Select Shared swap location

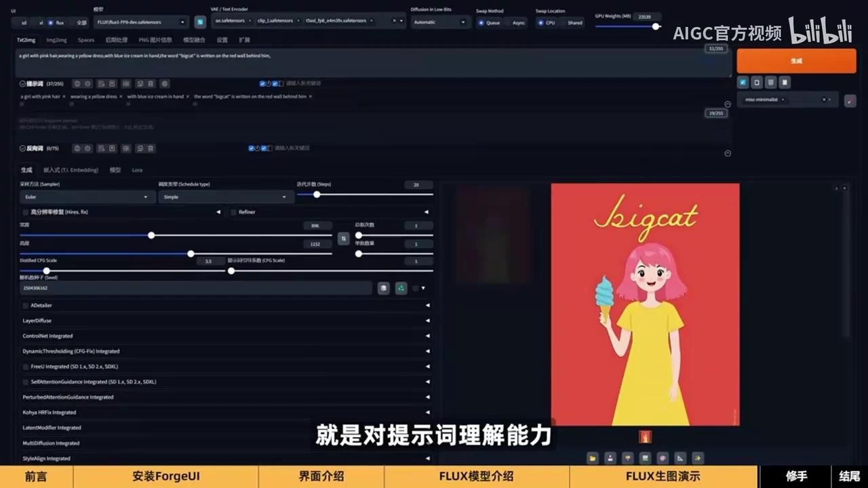571,22
